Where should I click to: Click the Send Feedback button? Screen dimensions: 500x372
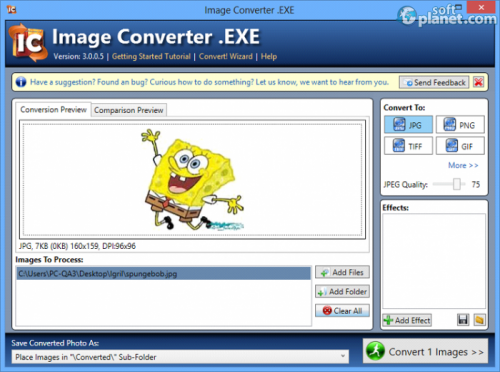pos(434,82)
